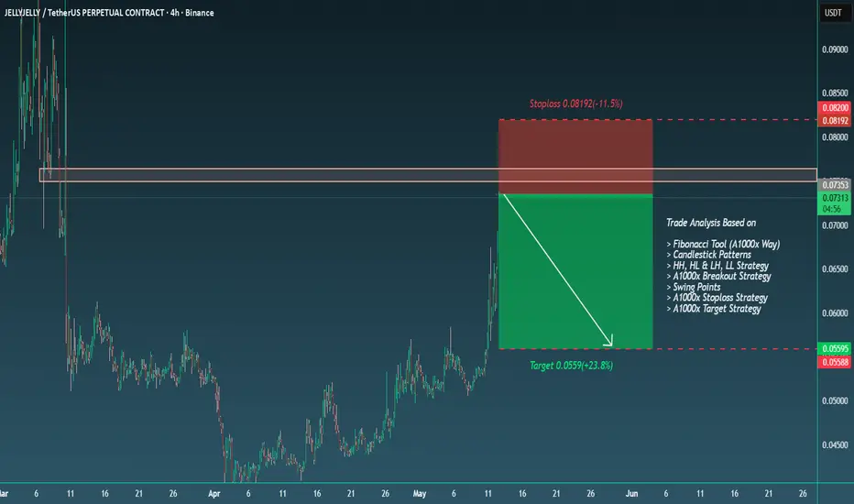Click the JELLYJELLY / TetherUS chart title

coord(109,13)
